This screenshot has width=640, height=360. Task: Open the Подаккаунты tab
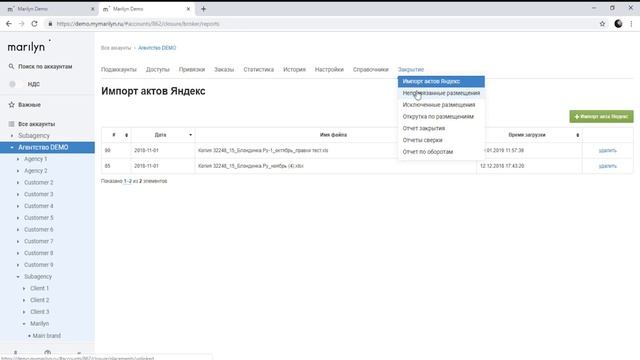click(x=119, y=69)
